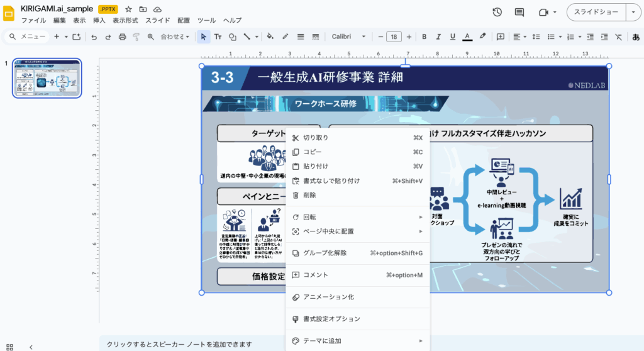
Task: Toggle bold formatting
Action: [424, 37]
